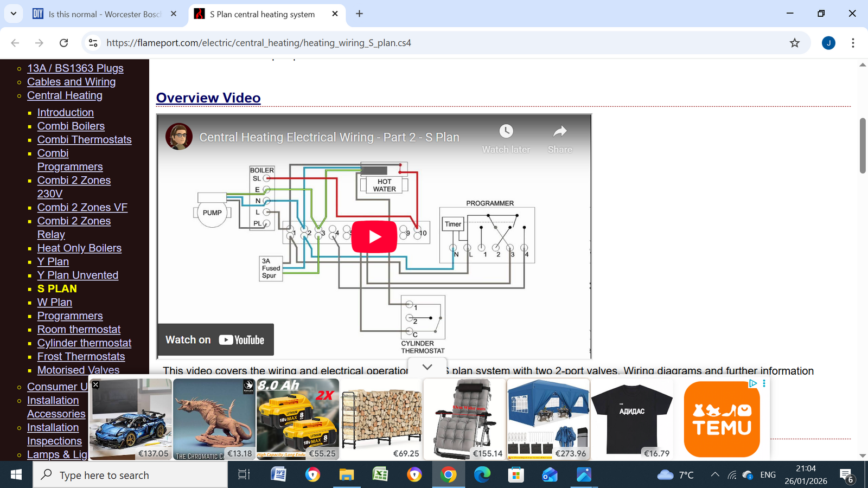Collapse the bottom ad chevron
This screenshot has height=488, width=868.
[427, 367]
